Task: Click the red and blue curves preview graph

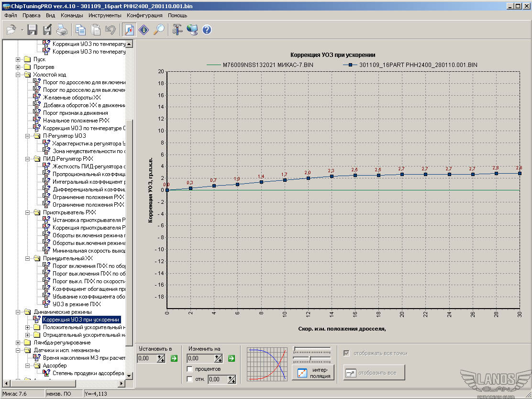Action: pos(267,364)
